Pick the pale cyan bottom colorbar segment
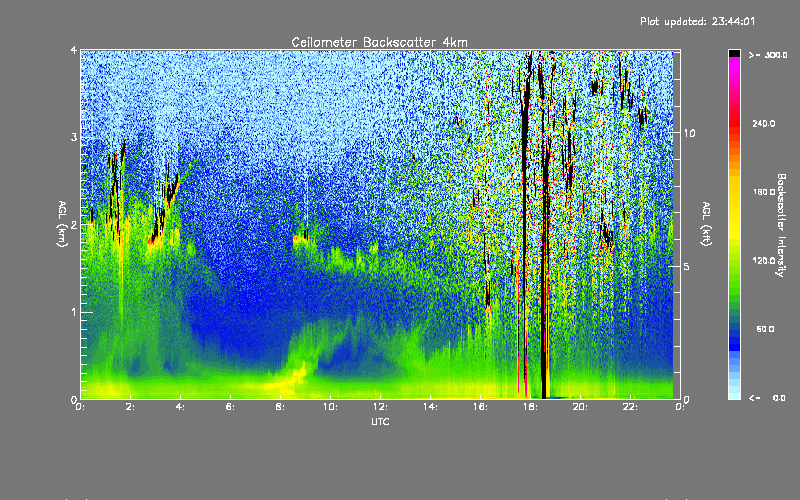The width and height of the screenshot is (800, 500). [734, 394]
